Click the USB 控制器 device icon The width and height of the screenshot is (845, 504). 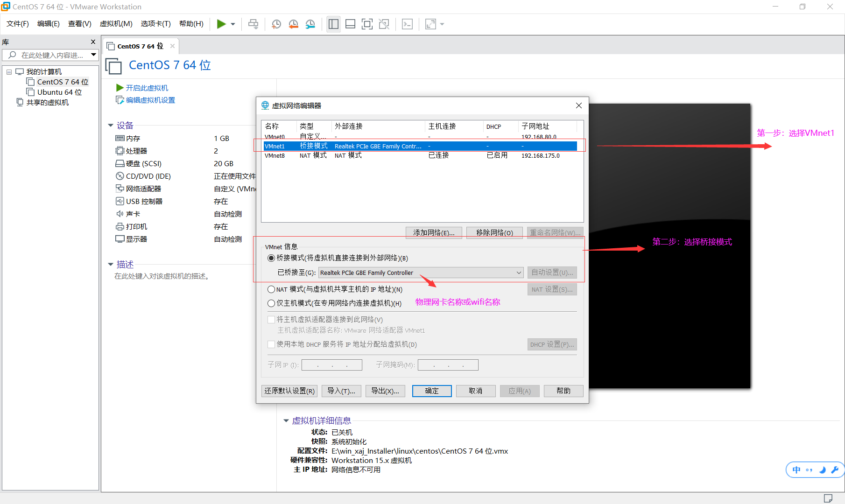coord(120,201)
